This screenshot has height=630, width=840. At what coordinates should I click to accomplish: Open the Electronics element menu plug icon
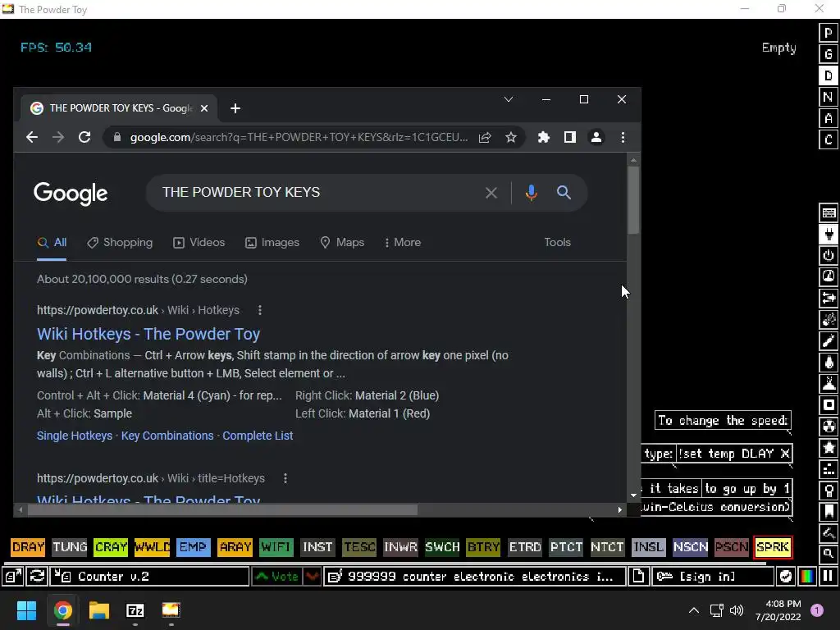coord(829,234)
